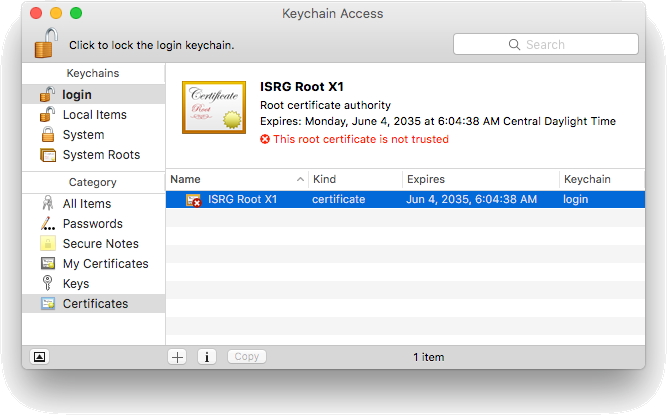Sort by the Expires column header

481,179
